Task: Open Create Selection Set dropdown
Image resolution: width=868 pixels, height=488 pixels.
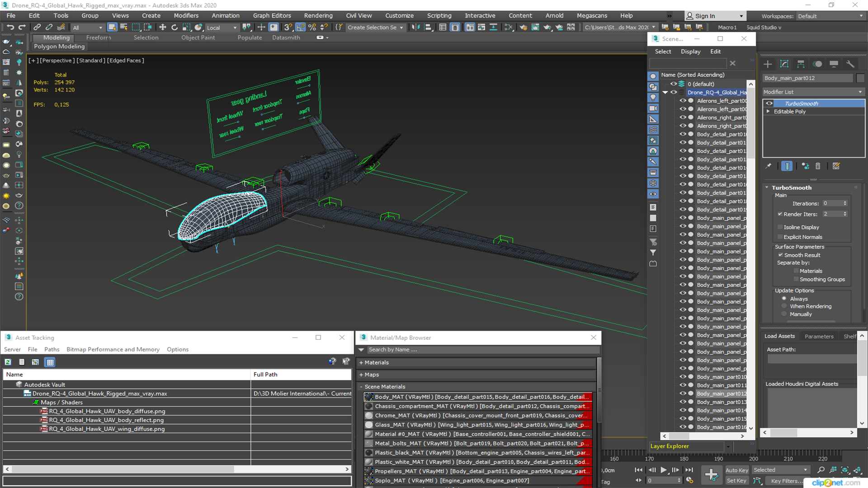Action: [375, 28]
